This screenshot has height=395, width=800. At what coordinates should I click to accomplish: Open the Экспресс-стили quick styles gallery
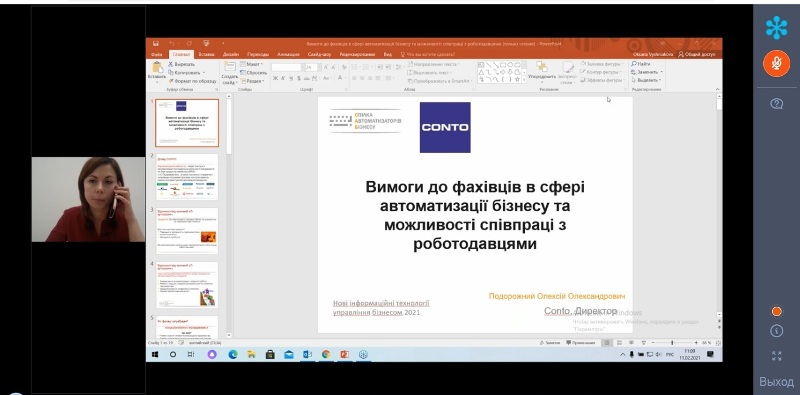567,72
